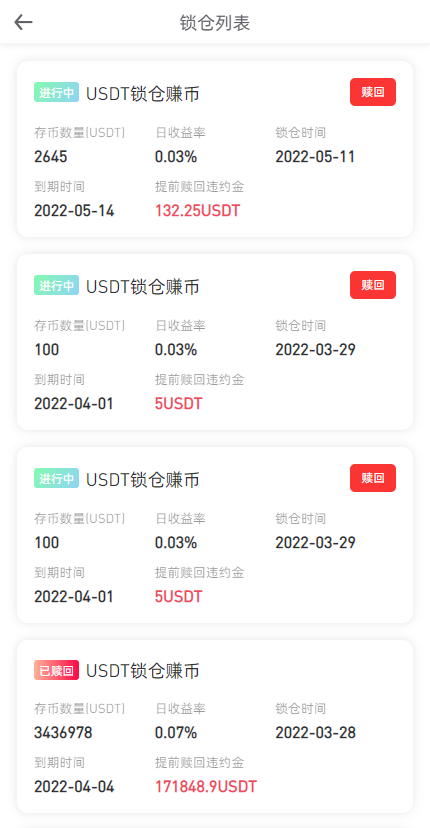Tap the 2022-05-14 expiry date
The width and height of the screenshot is (430, 828).
tap(74, 211)
